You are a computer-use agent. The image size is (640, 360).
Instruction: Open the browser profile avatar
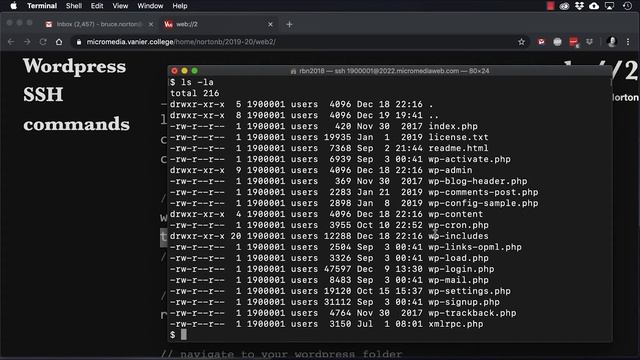coord(611,42)
